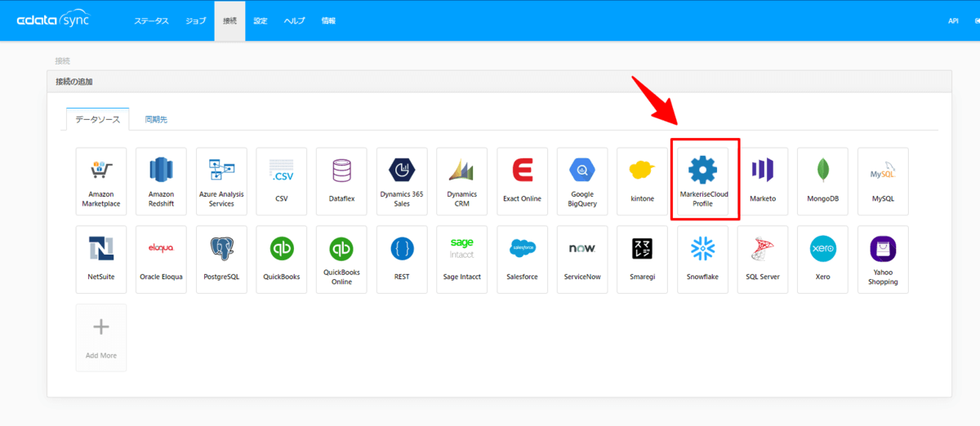The height and width of the screenshot is (426, 980).
Task: Select the Yahoo Shopping connector
Action: 884,260
